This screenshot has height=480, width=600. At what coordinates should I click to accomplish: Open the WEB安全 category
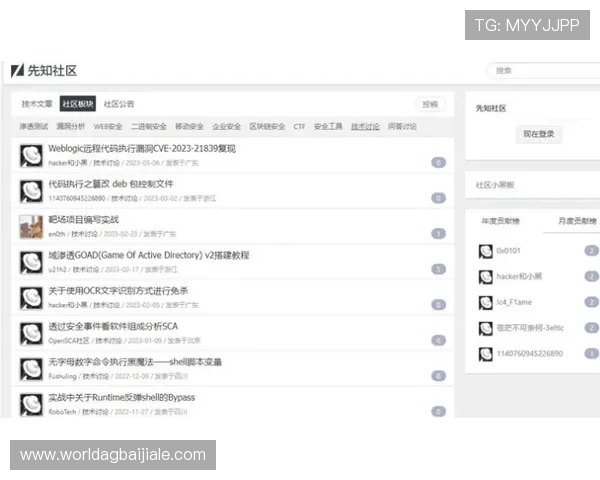coord(108,127)
